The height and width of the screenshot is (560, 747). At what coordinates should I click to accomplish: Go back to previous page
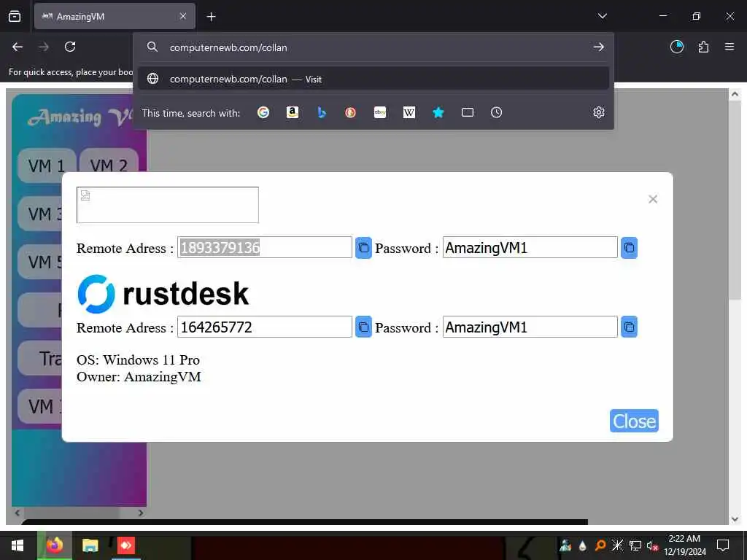[x=18, y=47]
